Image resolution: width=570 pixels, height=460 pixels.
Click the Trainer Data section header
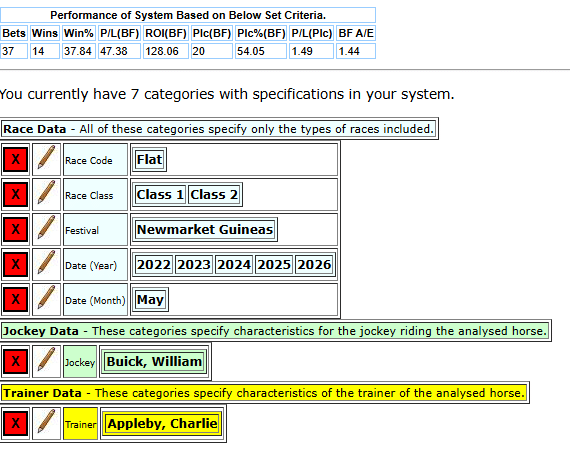tap(264, 393)
